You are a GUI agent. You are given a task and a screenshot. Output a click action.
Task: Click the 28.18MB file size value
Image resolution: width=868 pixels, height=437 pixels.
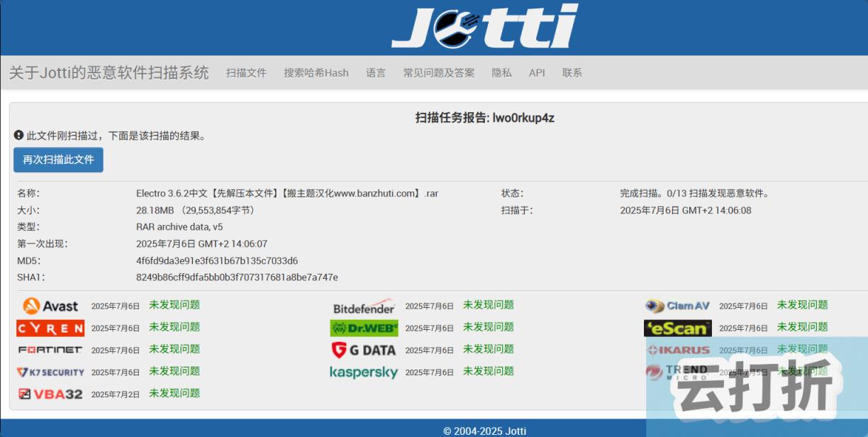(195, 210)
